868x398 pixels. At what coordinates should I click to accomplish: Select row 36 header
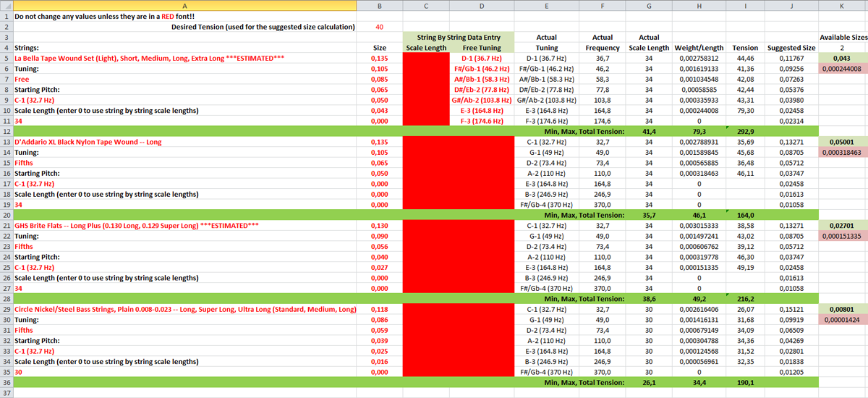[6, 382]
